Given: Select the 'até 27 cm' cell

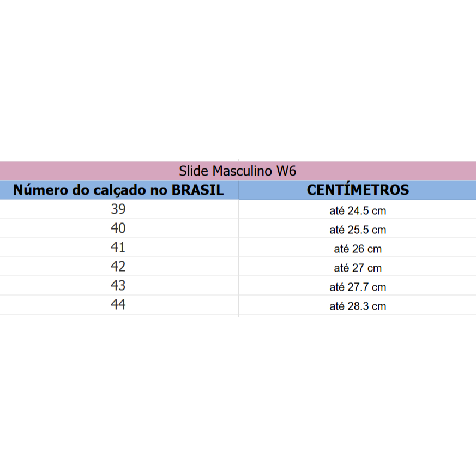Looking at the screenshot, I should click(358, 268).
